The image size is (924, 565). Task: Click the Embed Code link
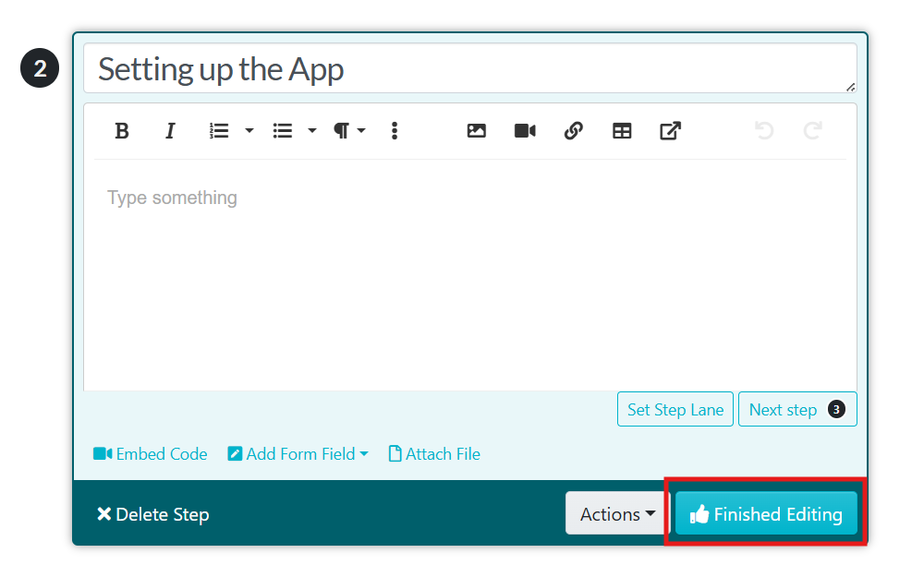click(151, 454)
